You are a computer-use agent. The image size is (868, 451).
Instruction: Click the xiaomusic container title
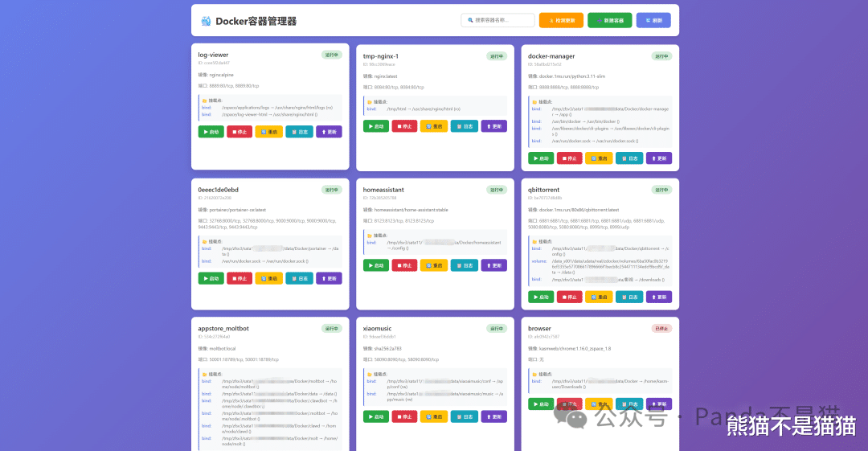point(377,329)
